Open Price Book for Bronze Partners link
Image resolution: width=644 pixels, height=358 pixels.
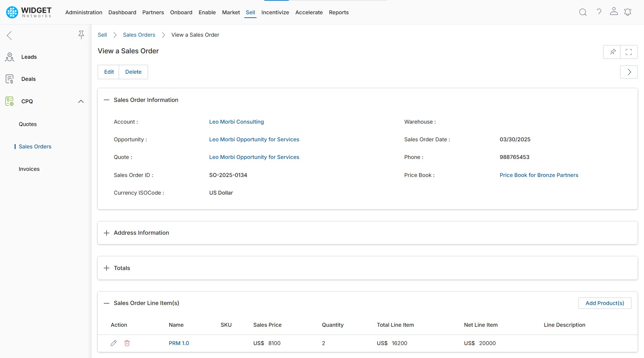(539, 175)
